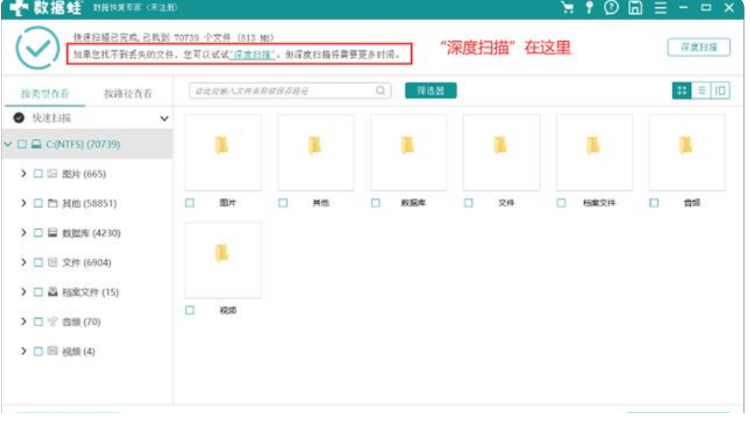Open the help question mark icon
The height and width of the screenshot is (425, 750).
(611, 8)
